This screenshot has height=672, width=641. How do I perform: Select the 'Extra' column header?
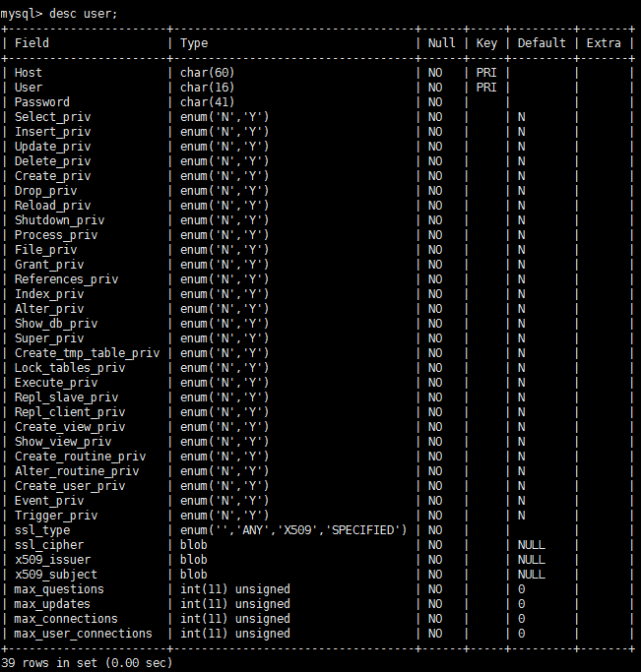[x=604, y=43]
